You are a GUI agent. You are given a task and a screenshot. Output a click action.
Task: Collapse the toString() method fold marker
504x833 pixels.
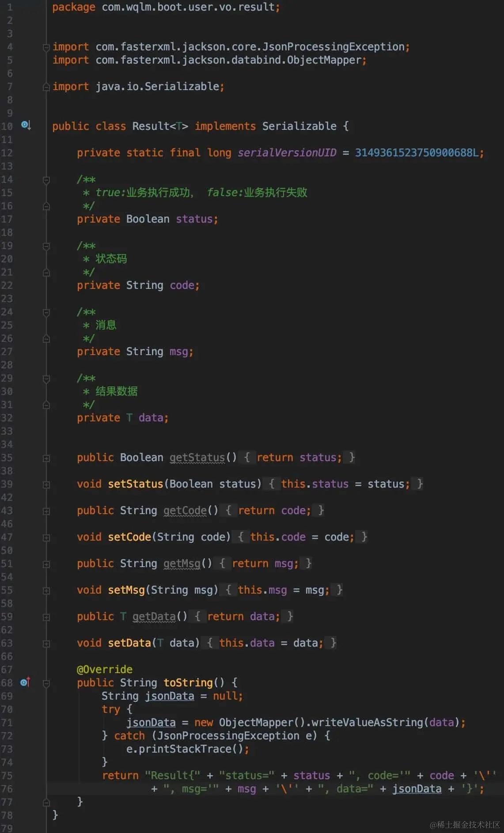coord(46,683)
